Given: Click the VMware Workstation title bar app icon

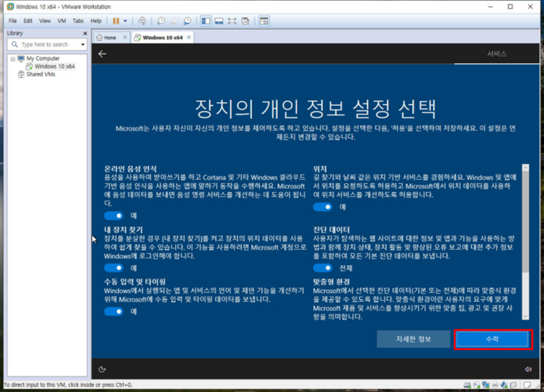Looking at the screenshot, I should [x=11, y=6].
